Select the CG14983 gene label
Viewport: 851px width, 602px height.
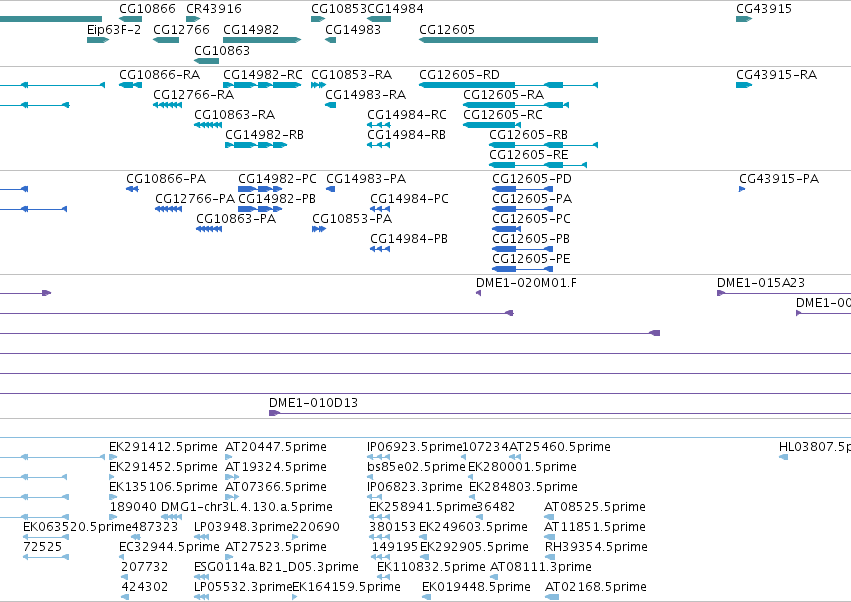(353, 29)
